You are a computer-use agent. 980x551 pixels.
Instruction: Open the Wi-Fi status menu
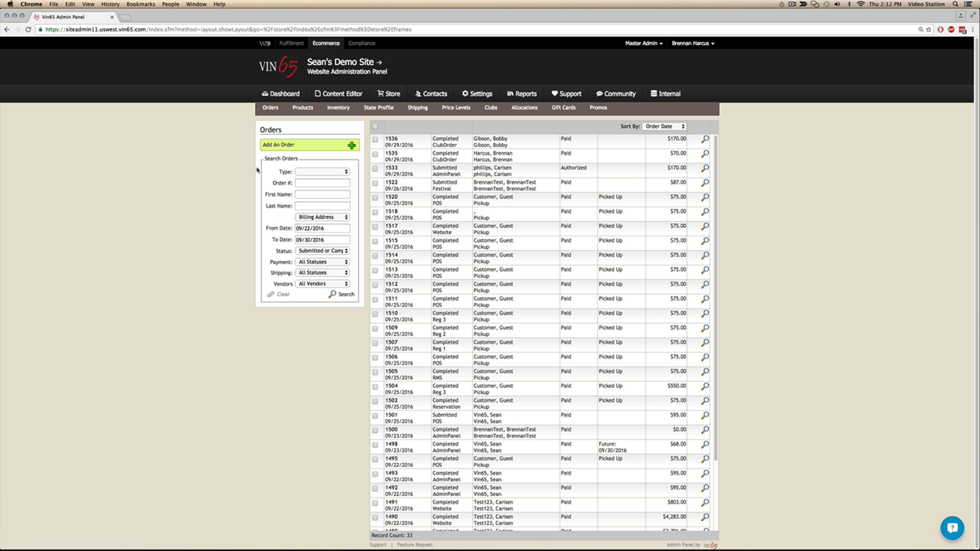tap(861, 4)
